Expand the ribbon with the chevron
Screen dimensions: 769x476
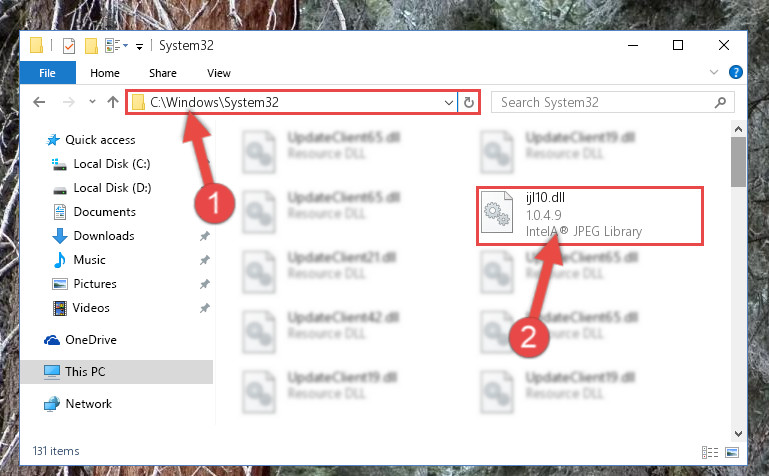click(714, 73)
